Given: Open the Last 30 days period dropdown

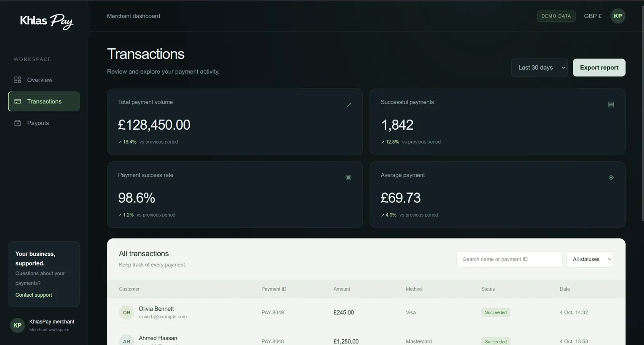Looking at the screenshot, I should pos(539,68).
